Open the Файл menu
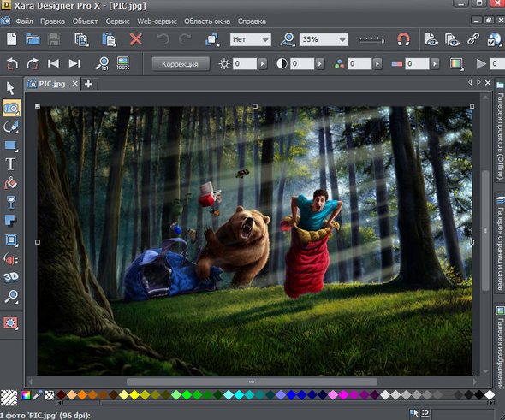Screen dimensions: 505x420 [x=24, y=21]
